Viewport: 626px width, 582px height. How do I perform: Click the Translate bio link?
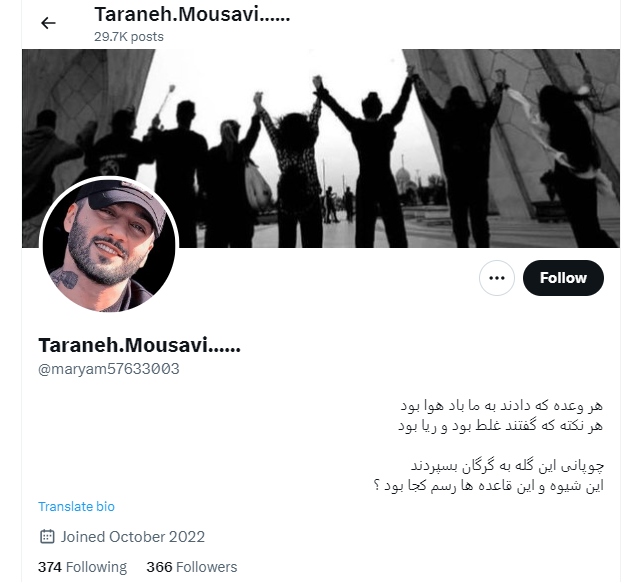click(x=76, y=506)
